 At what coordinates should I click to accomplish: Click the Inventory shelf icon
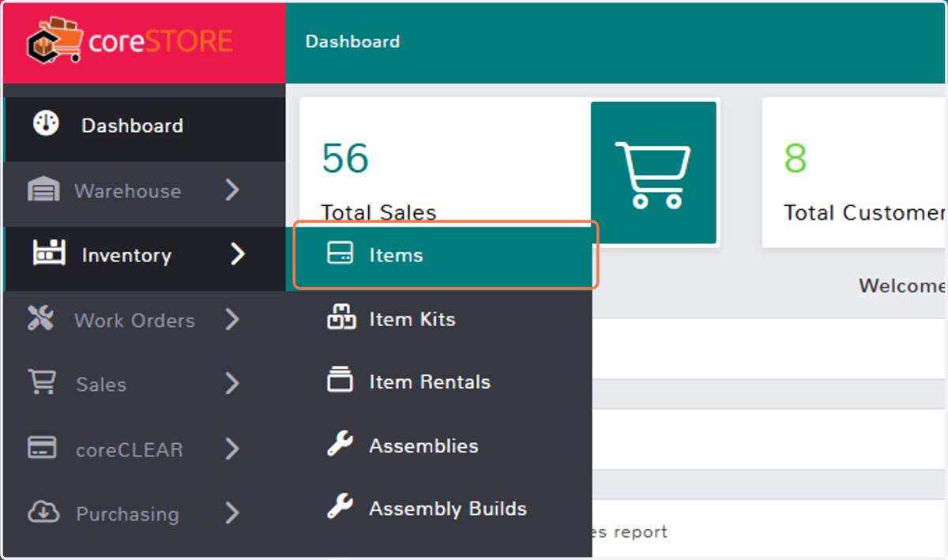tap(48, 254)
